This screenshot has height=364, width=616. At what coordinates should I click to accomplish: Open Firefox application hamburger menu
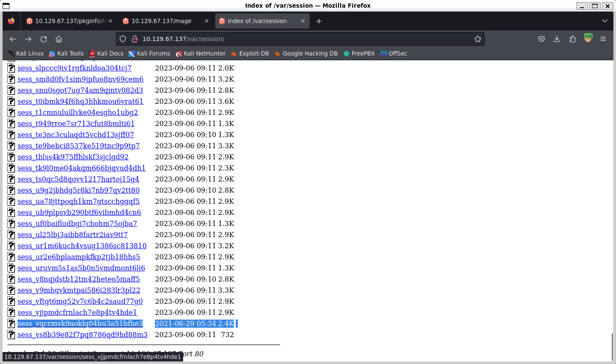pyautogui.click(x=603, y=39)
